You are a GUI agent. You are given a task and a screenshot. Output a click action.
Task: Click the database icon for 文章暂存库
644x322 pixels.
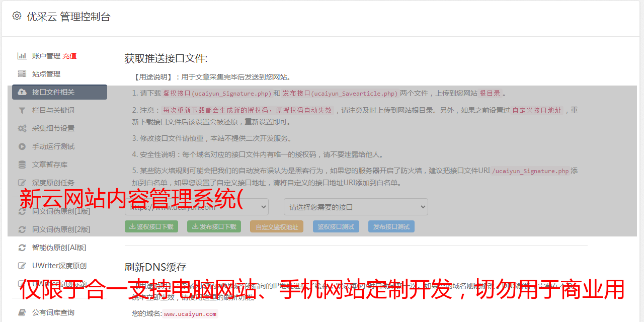pyautogui.click(x=22, y=165)
